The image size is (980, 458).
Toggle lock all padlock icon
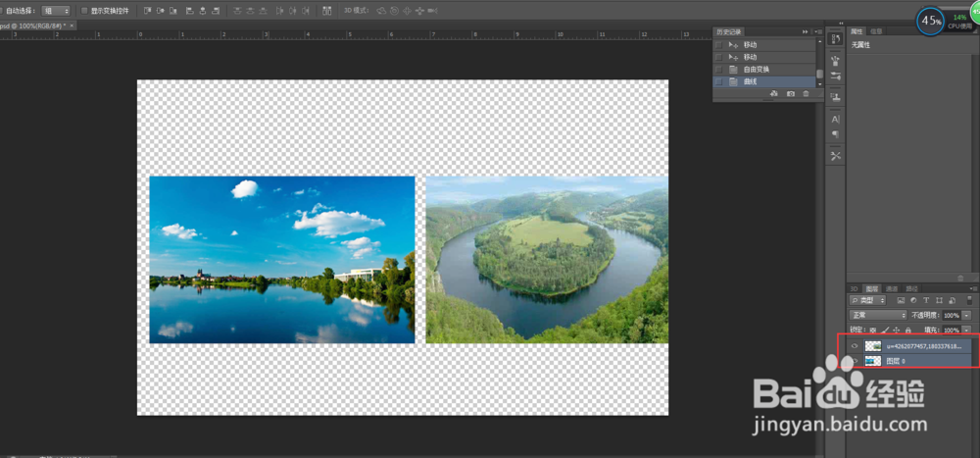coord(908,330)
